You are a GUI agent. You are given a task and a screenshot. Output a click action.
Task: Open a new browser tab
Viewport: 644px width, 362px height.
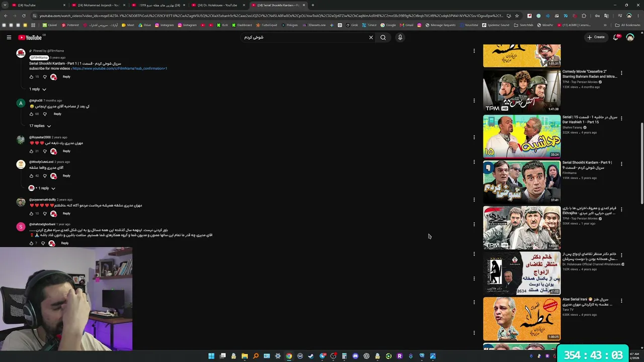[313, 5]
